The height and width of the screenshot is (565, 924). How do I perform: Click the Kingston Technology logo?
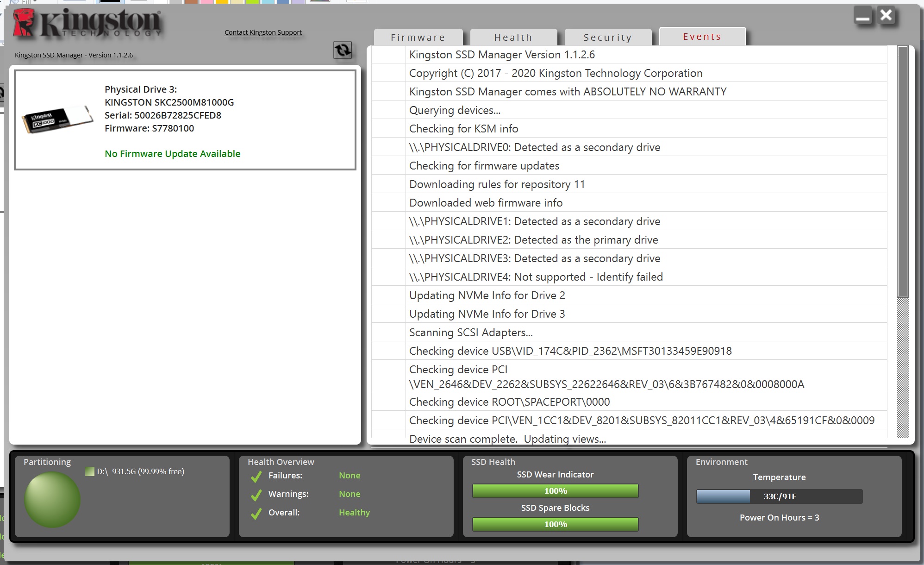87,23
